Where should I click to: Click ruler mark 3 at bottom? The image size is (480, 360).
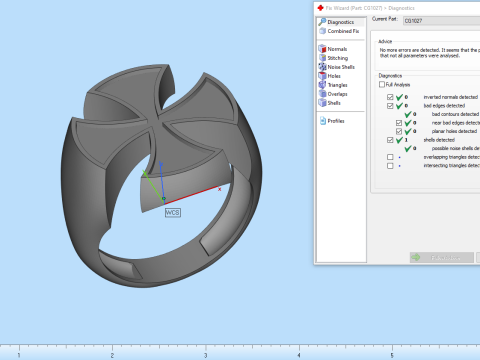(206, 355)
